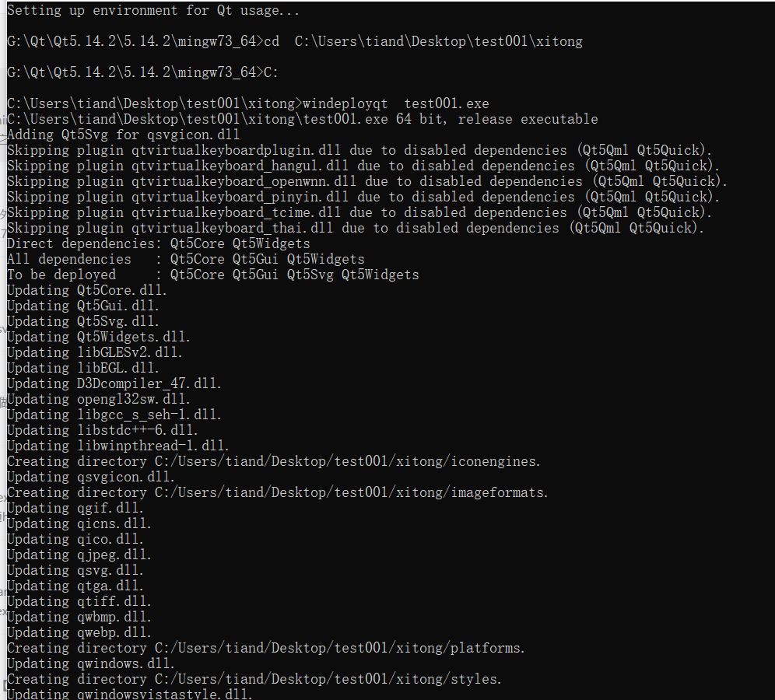This screenshot has width=775, height=700.
Task: Click the '64 bit, release executable' output line
Action: pyautogui.click(x=303, y=120)
